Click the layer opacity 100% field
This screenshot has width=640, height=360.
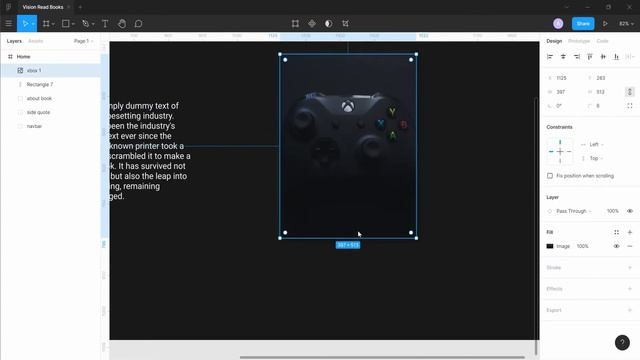(x=612, y=211)
